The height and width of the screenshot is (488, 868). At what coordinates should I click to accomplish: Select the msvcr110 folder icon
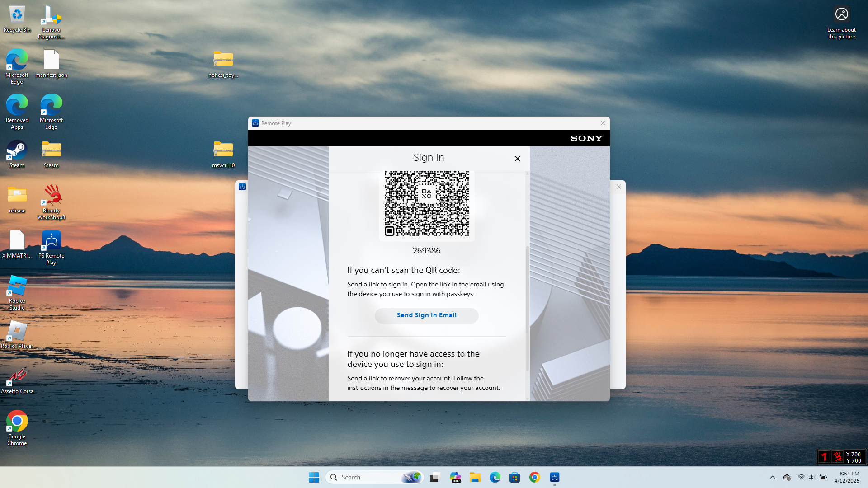click(x=223, y=154)
